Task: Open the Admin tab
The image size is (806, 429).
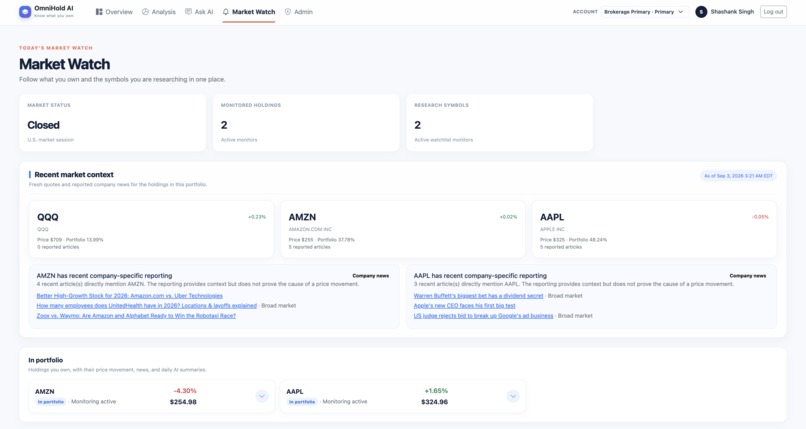Action: pyautogui.click(x=299, y=12)
